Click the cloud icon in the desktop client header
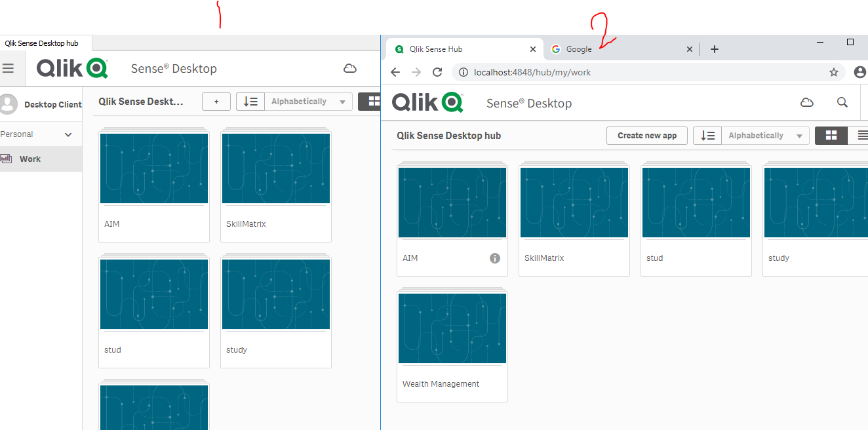 350,68
